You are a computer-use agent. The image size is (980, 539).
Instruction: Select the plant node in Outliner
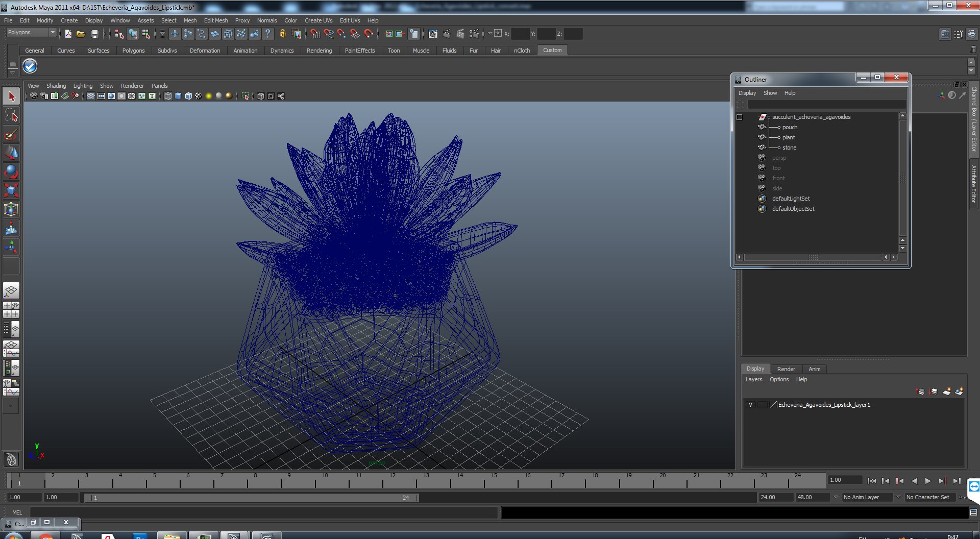coord(789,137)
